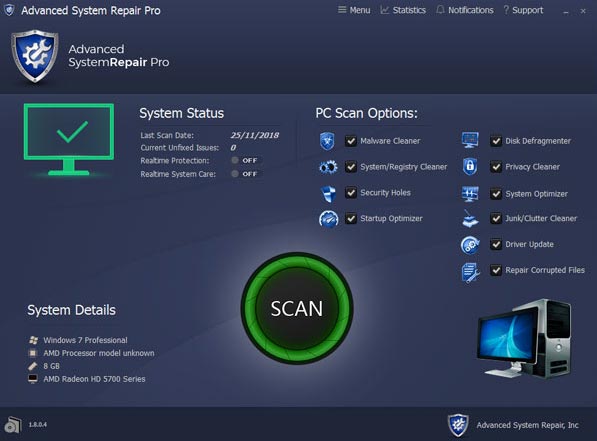Screen dimensions: 597x441
Task: Click the Repair Corrupted Files document icon
Action: pyautogui.click(x=471, y=272)
